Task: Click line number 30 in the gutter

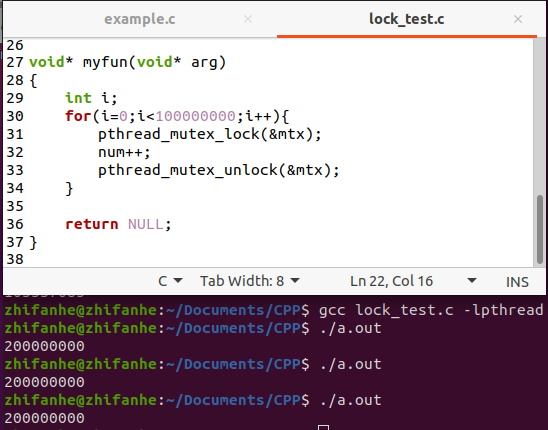Action: click(15, 116)
